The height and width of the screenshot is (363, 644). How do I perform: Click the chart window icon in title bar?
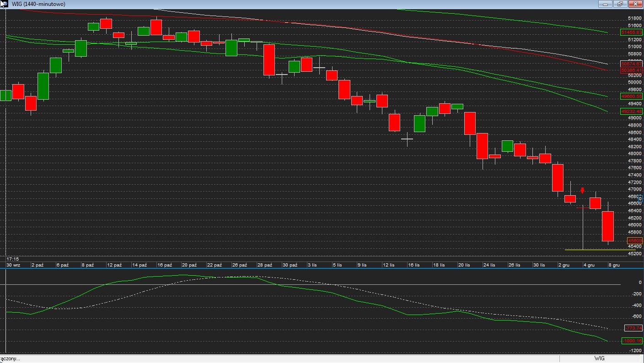(4, 4)
